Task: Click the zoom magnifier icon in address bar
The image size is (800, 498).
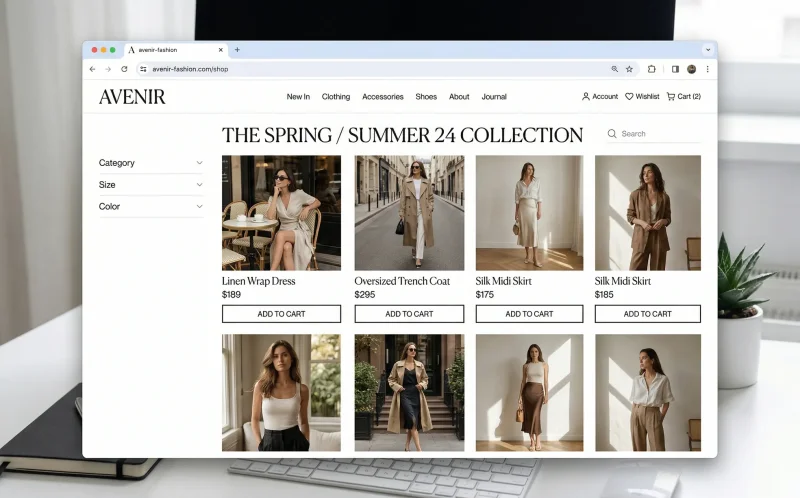Action: tap(614, 69)
